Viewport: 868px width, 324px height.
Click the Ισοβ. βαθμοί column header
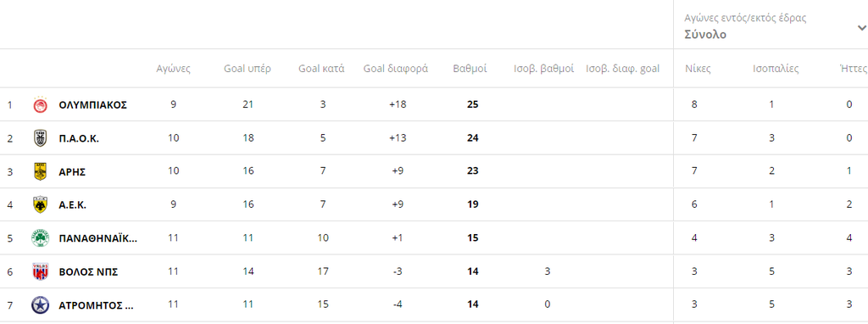[543, 70]
